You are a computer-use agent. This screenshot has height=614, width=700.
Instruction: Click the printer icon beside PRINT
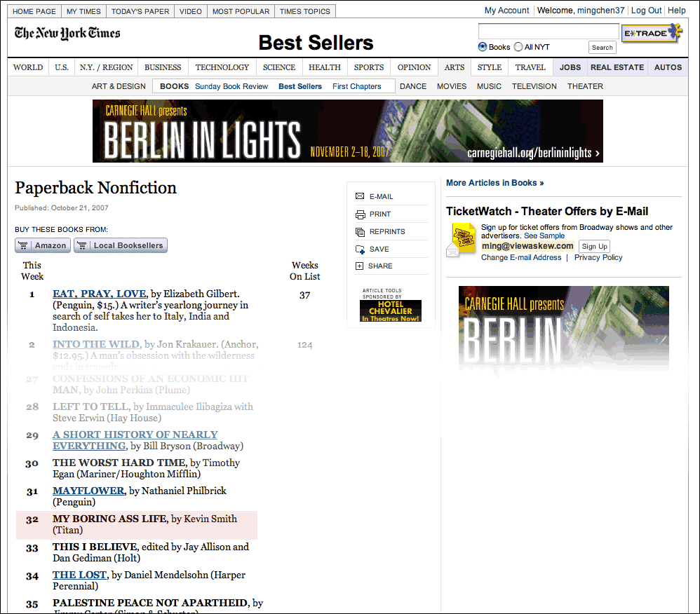360,214
